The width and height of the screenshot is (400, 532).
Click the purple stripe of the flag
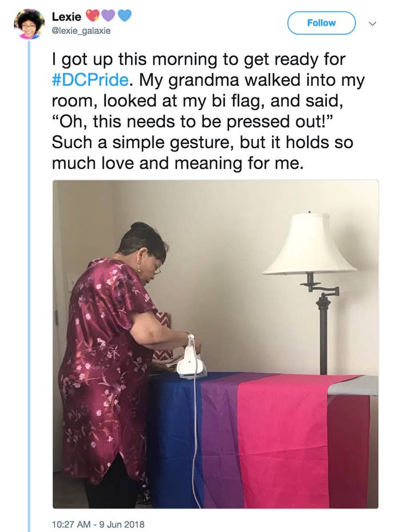(221, 441)
